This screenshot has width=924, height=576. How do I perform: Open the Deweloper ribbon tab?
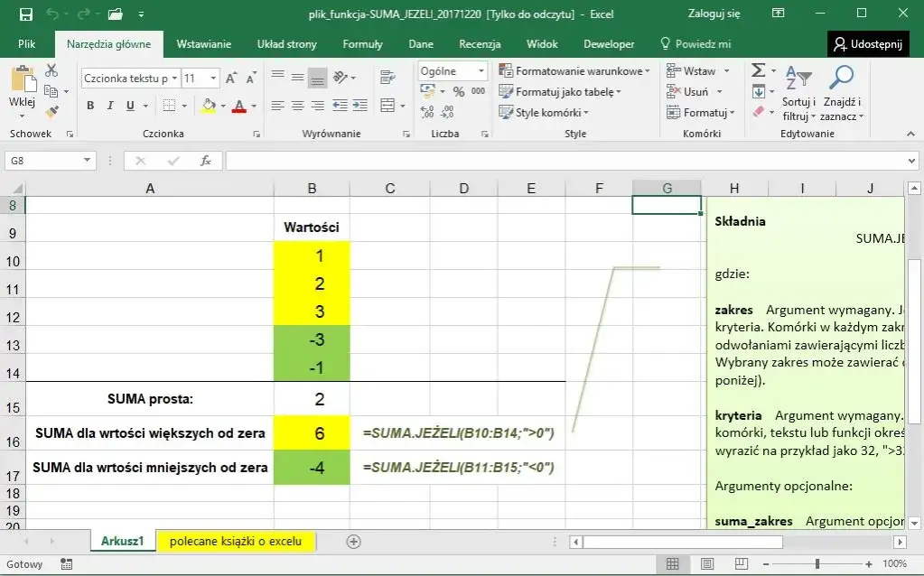[609, 42]
